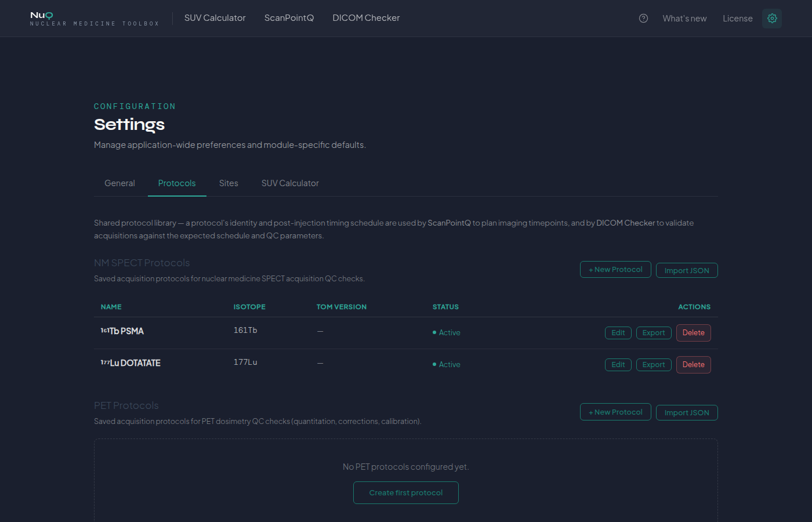The image size is (812, 522).
Task: Open the help question mark icon
Action: (643, 19)
